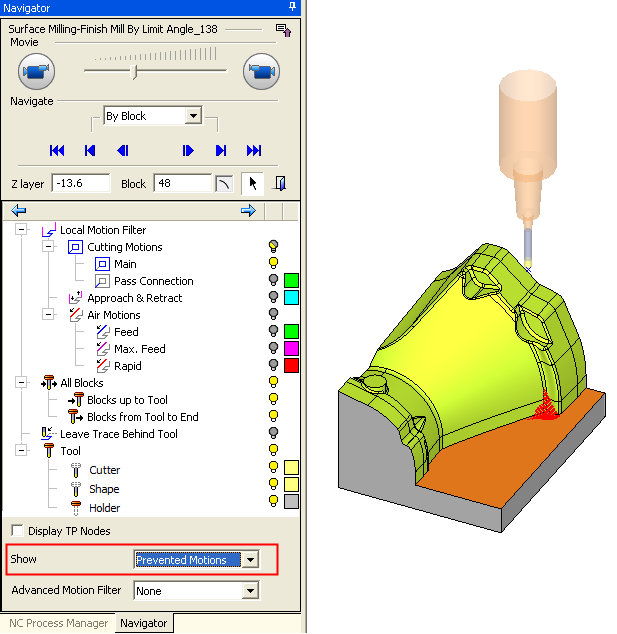Open Advanced Motion Filter dropdown

click(x=251, y=591)
